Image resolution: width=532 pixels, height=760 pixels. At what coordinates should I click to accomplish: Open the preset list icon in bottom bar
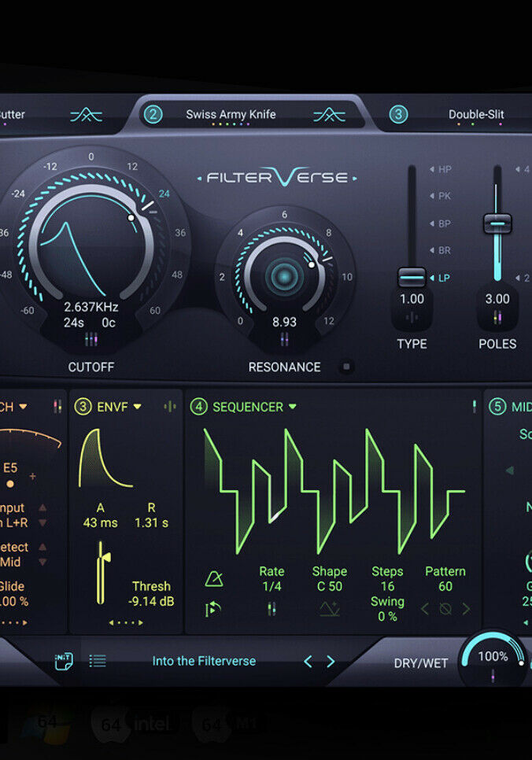[x=98, y=661]
